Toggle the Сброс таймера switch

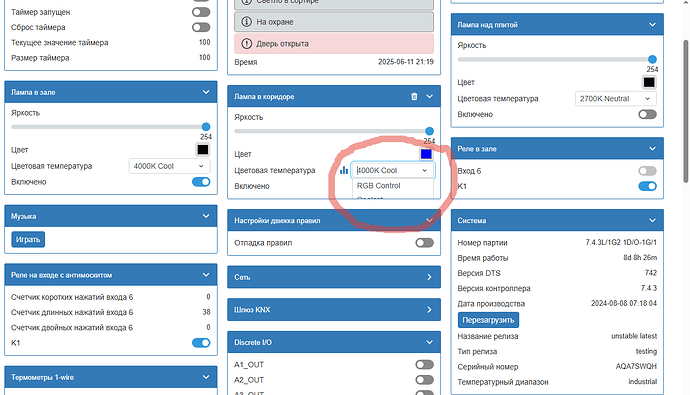(x=201, y=27)
